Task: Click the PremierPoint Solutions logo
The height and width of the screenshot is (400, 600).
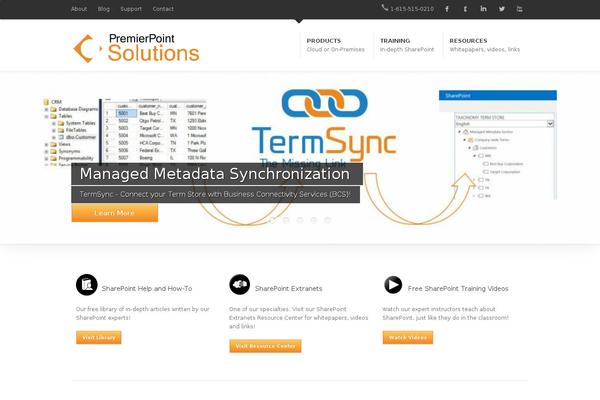Action: 136,48
